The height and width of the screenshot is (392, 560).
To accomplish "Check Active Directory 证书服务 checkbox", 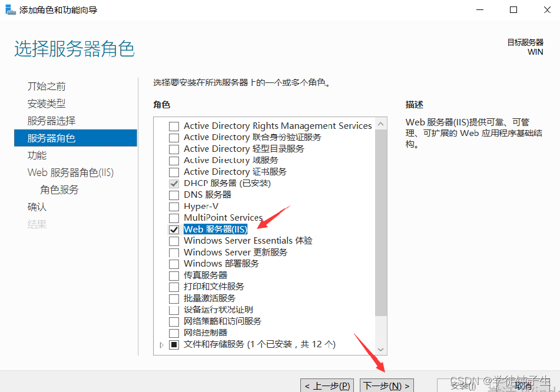I will [174, 172].
